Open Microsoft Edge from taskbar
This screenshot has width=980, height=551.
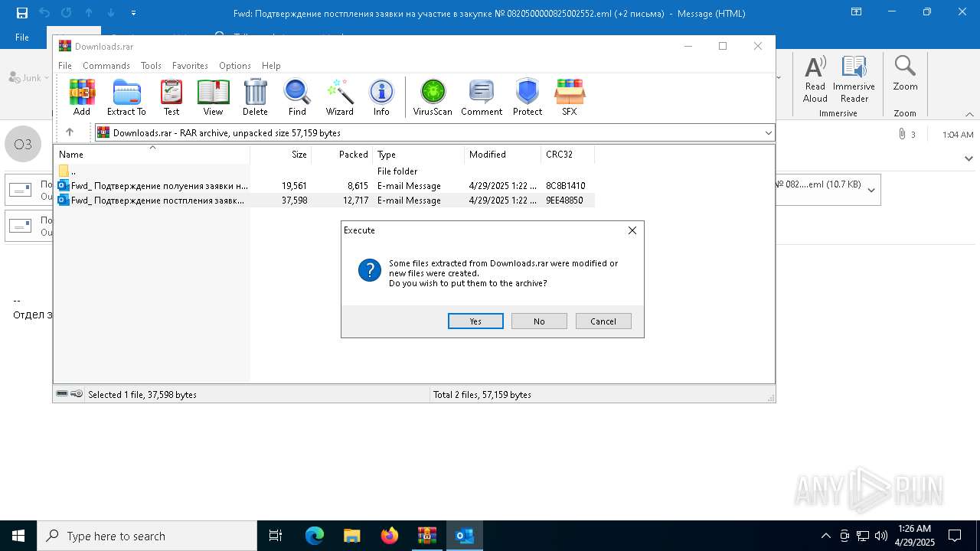point(315,536)
